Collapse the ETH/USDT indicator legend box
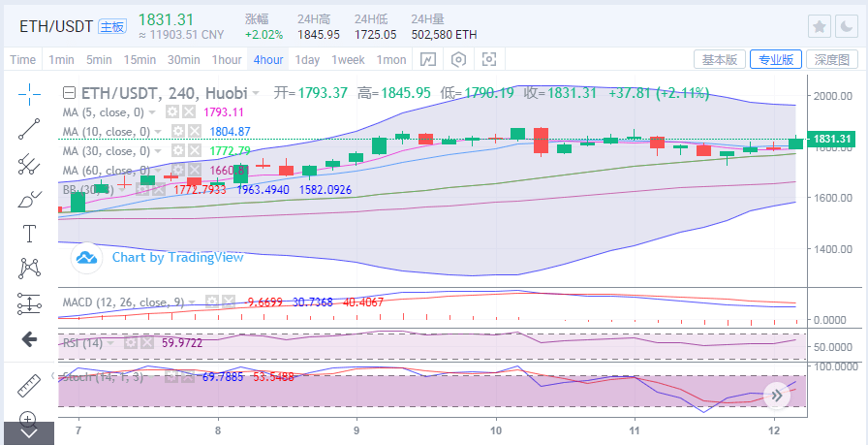The image size is (868, 445). coord(68,94)
